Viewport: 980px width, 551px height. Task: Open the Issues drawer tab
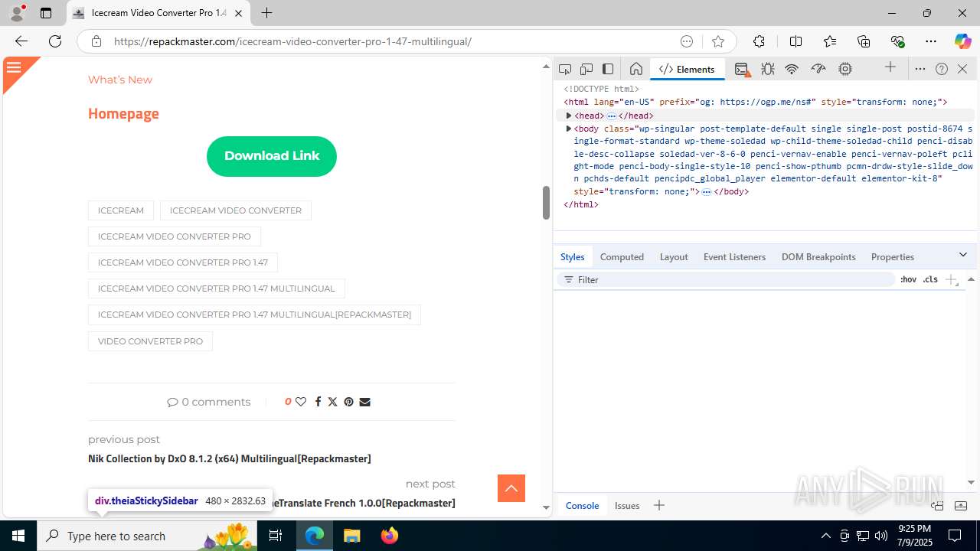[627, 505]
